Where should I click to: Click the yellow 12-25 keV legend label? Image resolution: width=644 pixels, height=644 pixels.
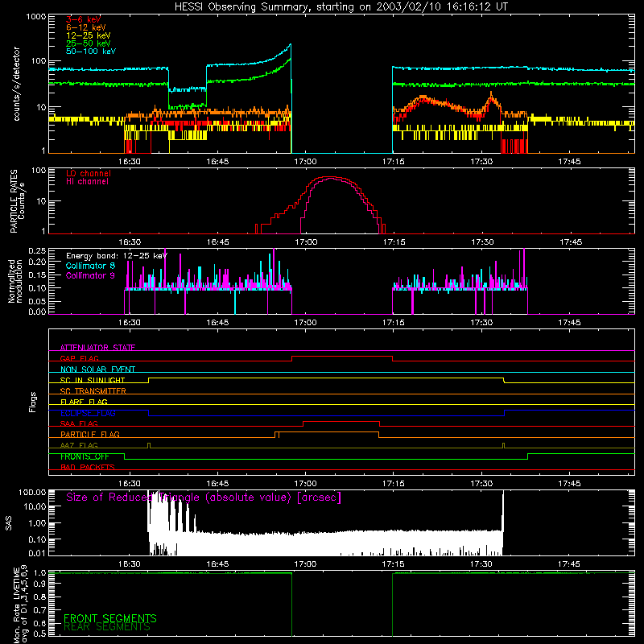coord(89,35)
